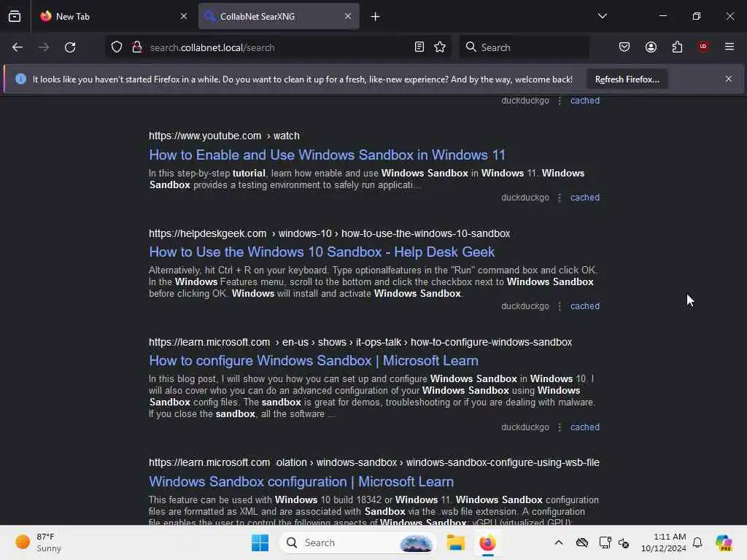Click the display connection tray icon

coord(605,542)
